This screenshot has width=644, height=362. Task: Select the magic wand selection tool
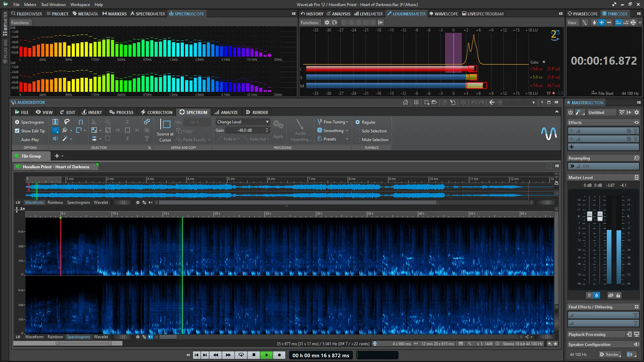click(65, 138)
